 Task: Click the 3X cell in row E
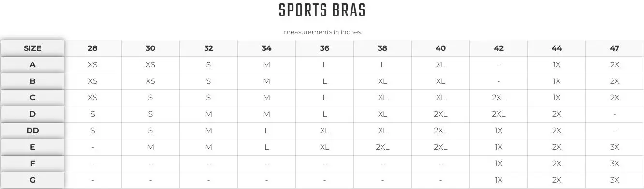(615, 147)
